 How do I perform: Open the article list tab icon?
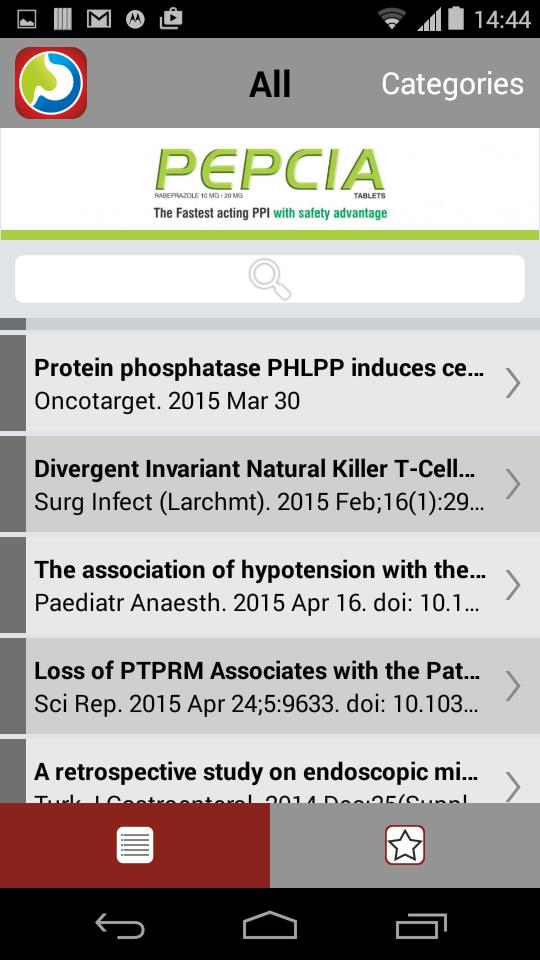[135, 845]
